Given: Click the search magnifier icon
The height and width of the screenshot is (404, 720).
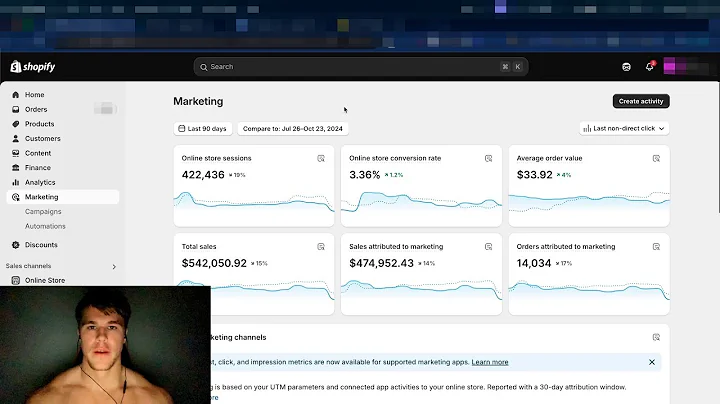Looking at the screenshot, I should pos(203,67).
